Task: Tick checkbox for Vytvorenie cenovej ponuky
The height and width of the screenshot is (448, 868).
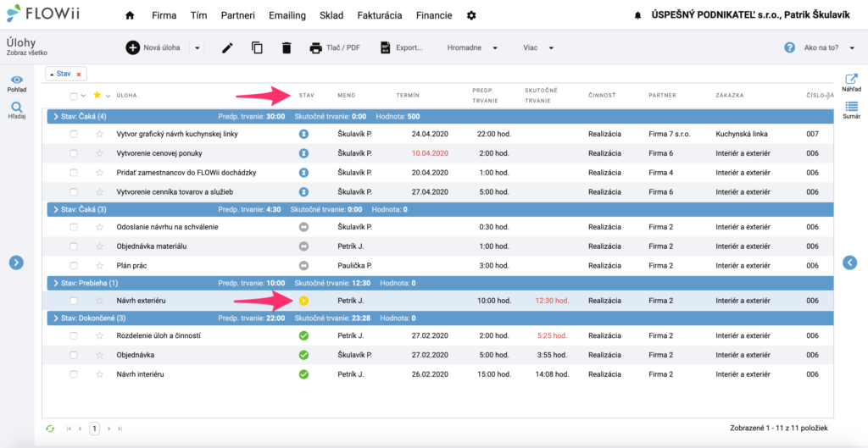Action: (74, 153)
